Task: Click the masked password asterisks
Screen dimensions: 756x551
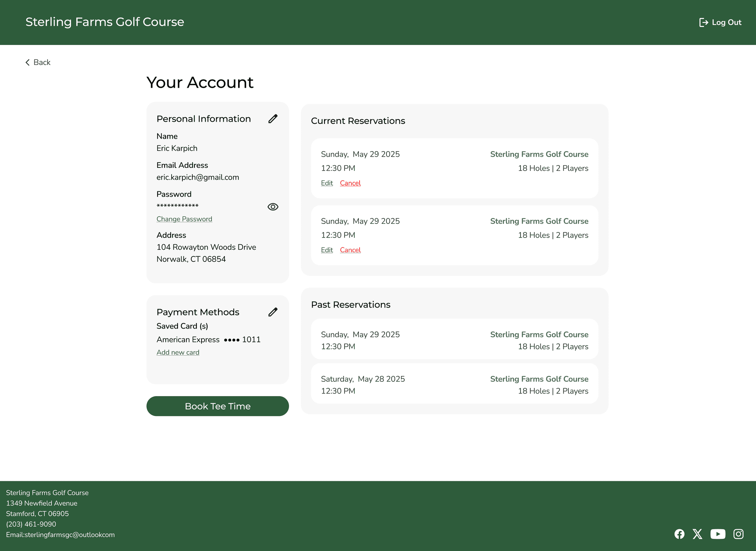Action: point(178,206)
